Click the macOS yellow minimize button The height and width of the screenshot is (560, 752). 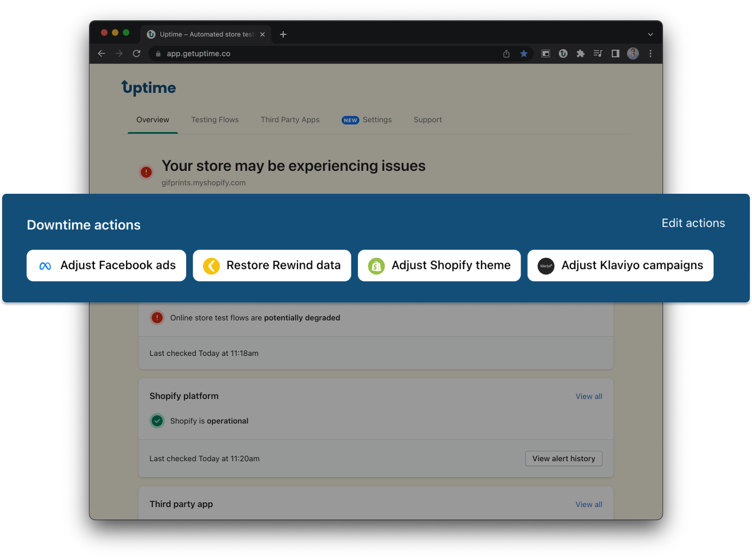pyautogui.click(x=115, y=33)
